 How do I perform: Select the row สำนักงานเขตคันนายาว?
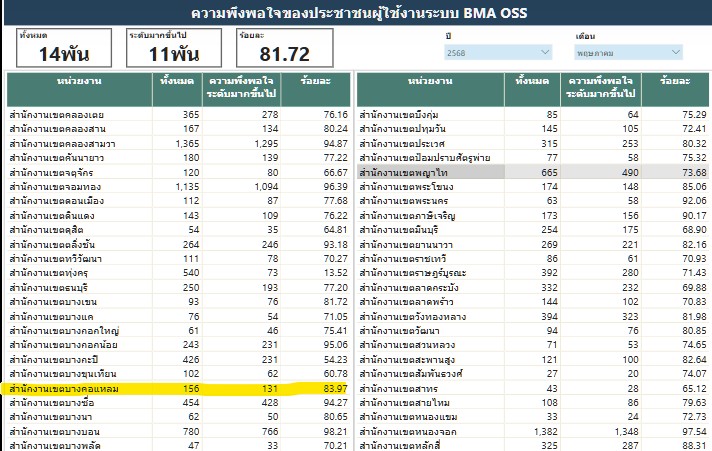coord(178,158)
